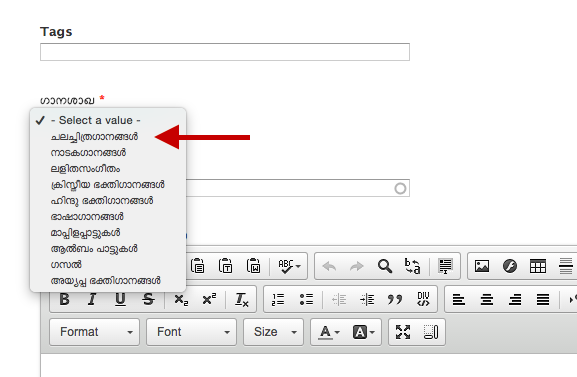The width and height of the screenshot is (577, 377).
Task: Click the Increase Indent icon
Action: pyautogui.click(x=367, y=299)
